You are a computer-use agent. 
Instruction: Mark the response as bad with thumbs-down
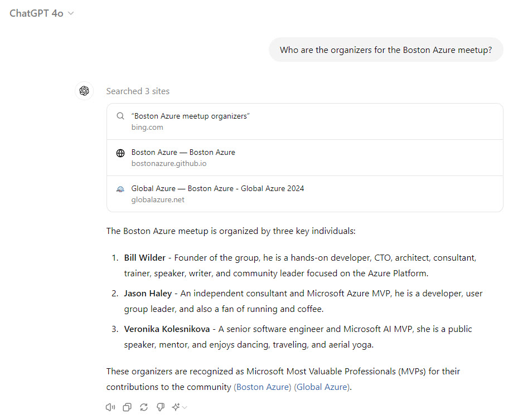[x=161, y=407]
